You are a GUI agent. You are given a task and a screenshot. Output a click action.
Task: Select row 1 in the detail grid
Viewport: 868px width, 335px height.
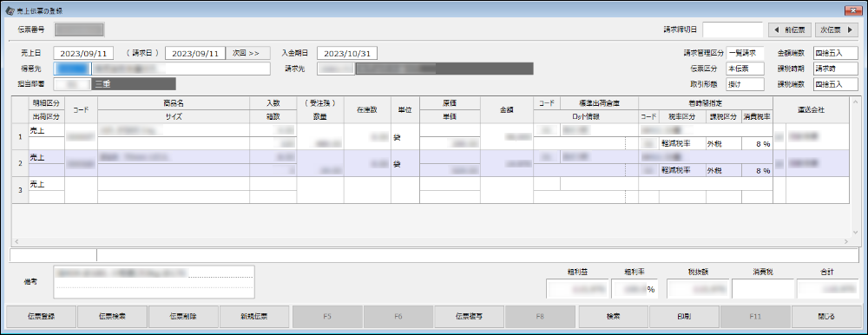pos(21,137)
